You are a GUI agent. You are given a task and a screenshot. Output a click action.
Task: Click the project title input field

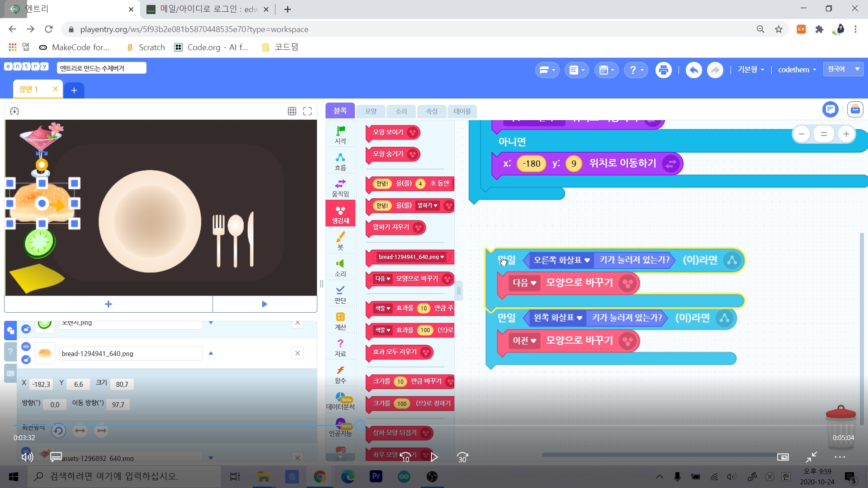[x=101, y=68]
